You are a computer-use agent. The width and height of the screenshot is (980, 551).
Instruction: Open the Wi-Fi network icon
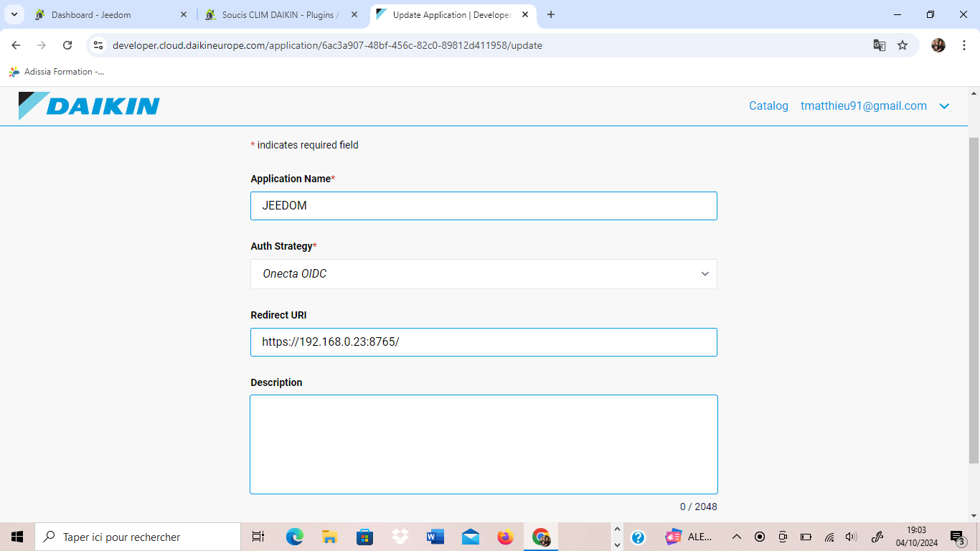829,537
